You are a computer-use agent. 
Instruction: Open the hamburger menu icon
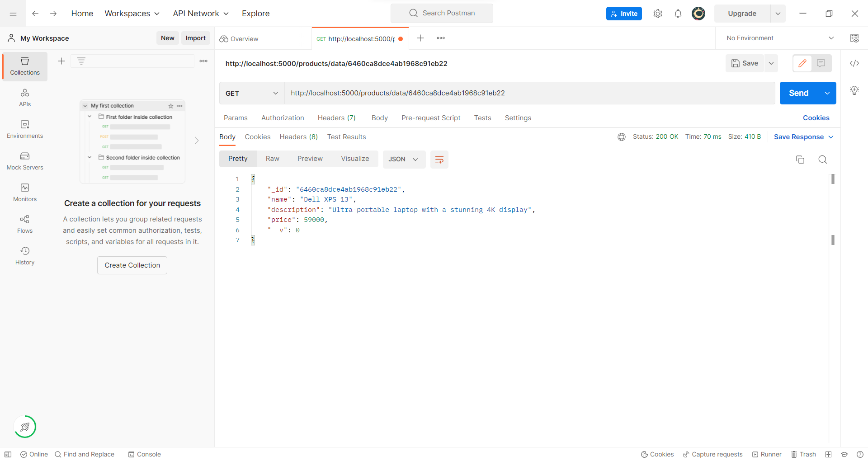(x=13, y=14)
